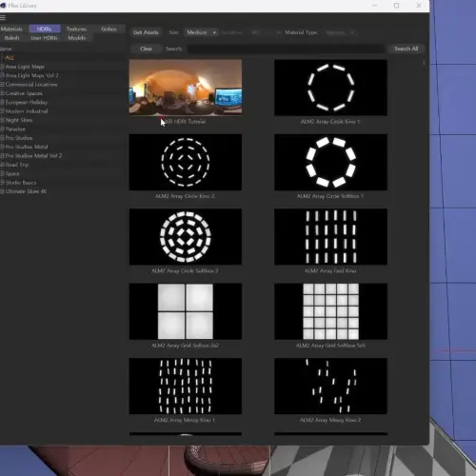Focus the Search input field
Screen dimensions: 476x476
tap(286, 49)
